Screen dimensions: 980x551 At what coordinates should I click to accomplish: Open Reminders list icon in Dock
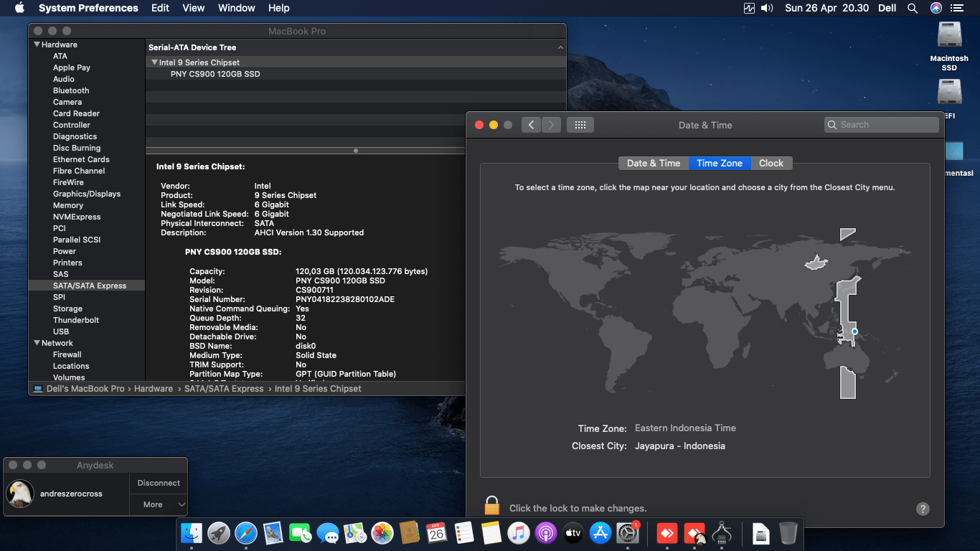pyautogui.click(x=464, y=533)
